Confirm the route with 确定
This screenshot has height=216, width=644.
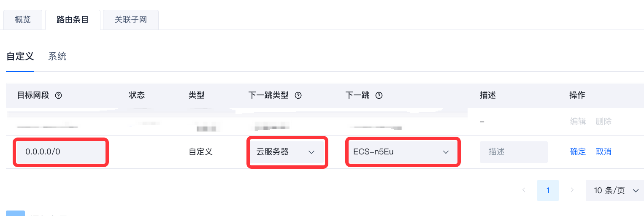click(x=578, y=152)
